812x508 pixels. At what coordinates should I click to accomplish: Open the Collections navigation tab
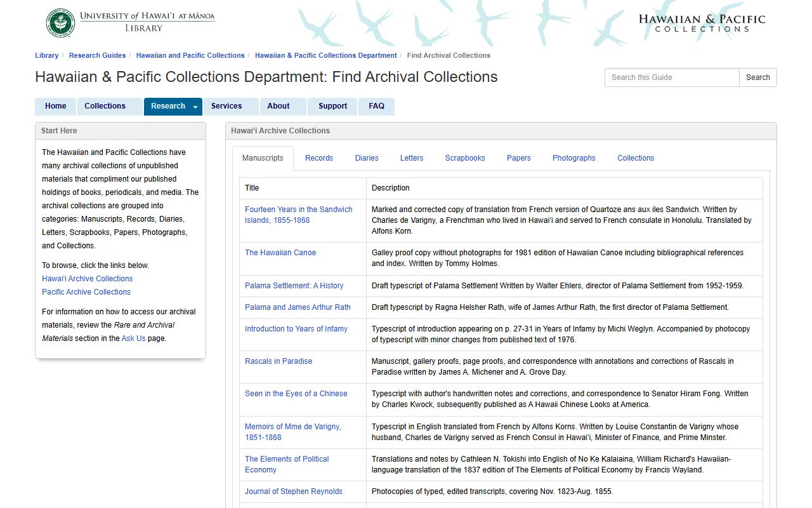tap(105, 107)
